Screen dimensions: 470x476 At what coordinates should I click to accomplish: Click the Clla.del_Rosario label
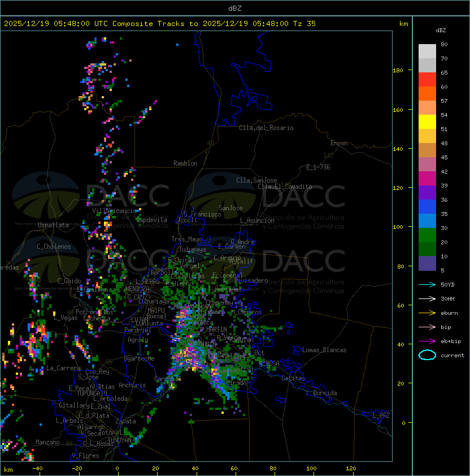(266, 128)
